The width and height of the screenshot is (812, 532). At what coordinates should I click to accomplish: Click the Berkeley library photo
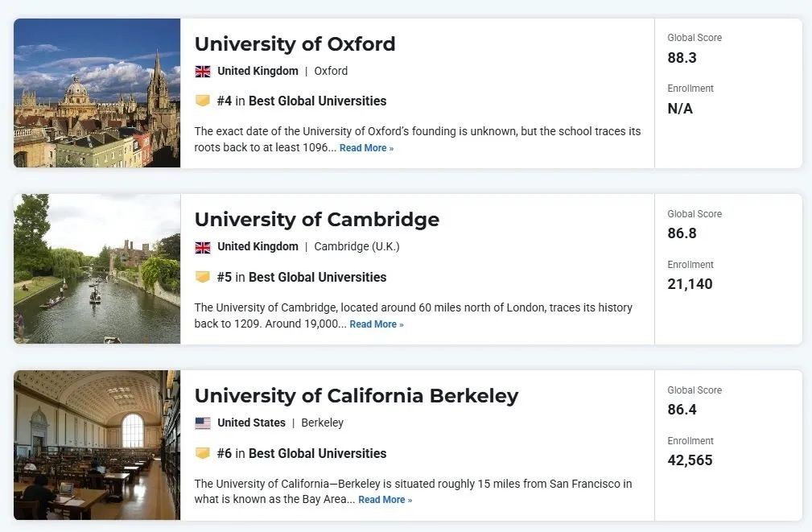97,445
